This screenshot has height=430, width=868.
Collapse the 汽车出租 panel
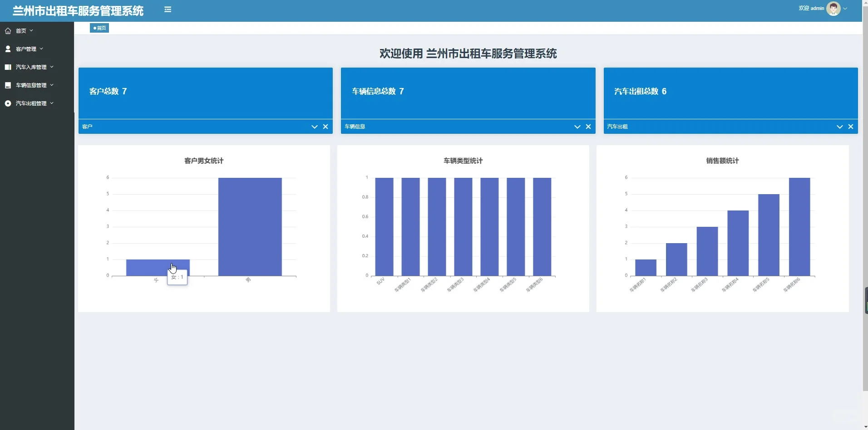click(839, 127)
